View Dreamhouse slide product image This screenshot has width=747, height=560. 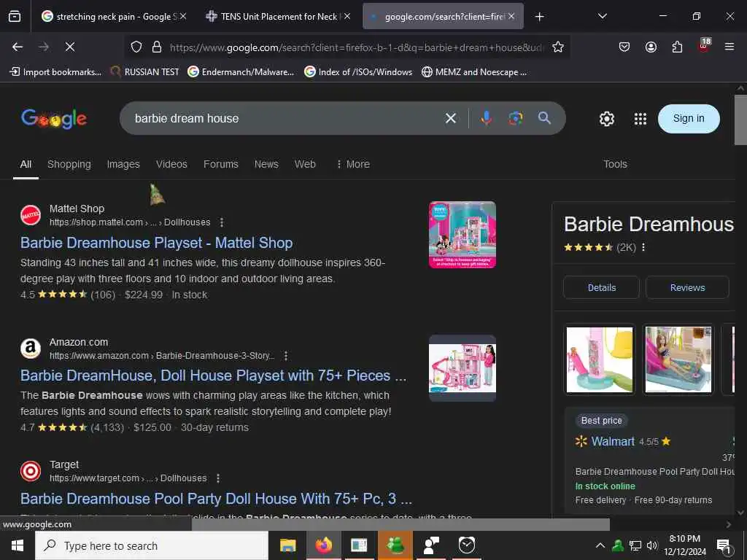[x=600, y=359]
